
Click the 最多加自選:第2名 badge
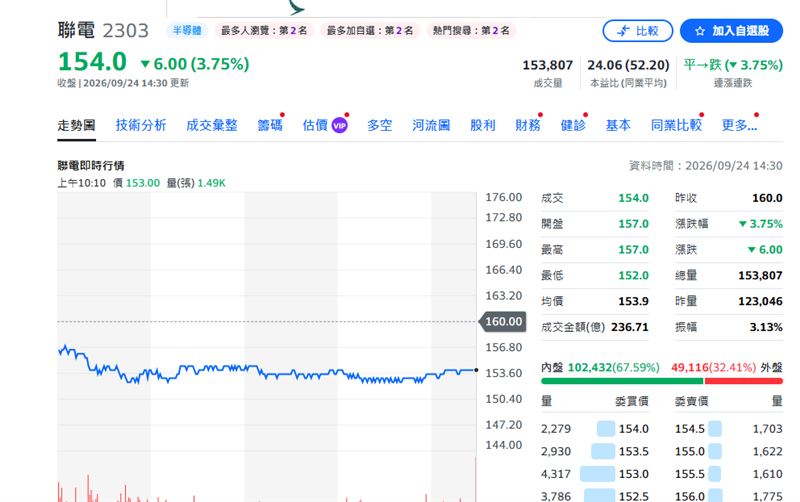(x=370, y=31)
